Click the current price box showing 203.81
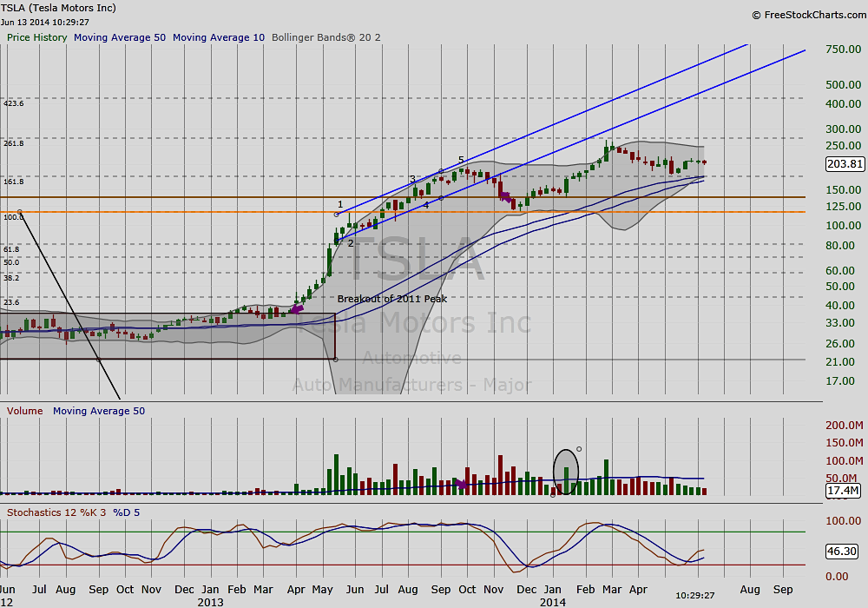868x608 pixels. point(845,164)
